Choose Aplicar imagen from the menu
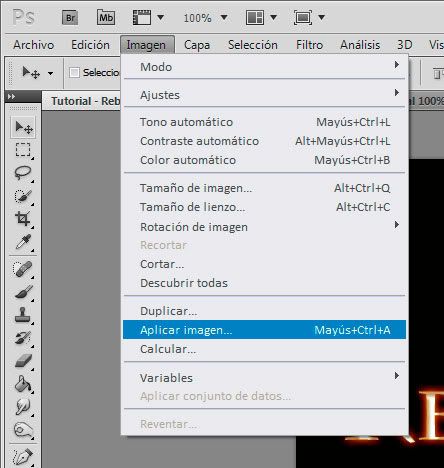The width and height of the screenshot is (444, 468). (x=265, y=330)
